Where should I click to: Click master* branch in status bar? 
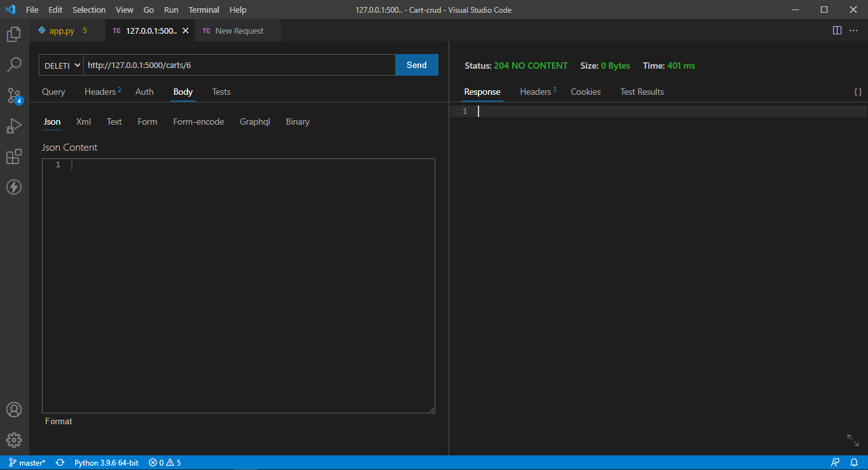click(x=27, y=462)
